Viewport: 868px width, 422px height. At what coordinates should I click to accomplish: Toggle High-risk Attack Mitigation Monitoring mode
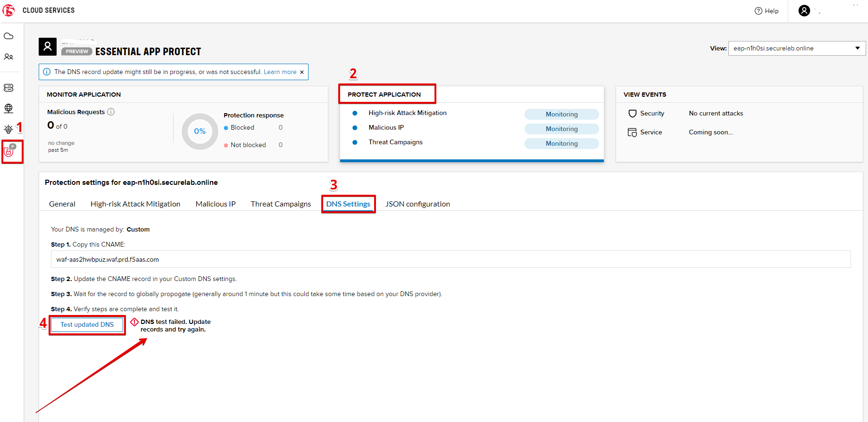tap(561, 114)
